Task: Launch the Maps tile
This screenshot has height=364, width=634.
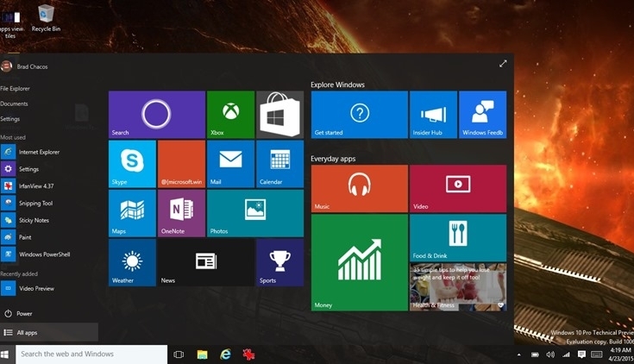Action: click(132, 213)
